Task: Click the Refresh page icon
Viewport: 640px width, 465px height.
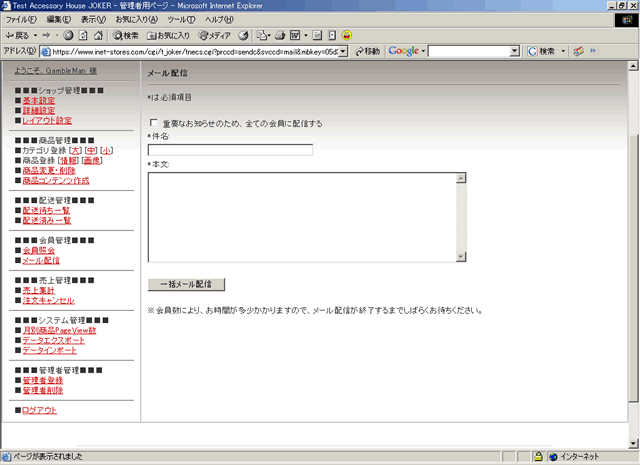Action: tap(83, 35)
